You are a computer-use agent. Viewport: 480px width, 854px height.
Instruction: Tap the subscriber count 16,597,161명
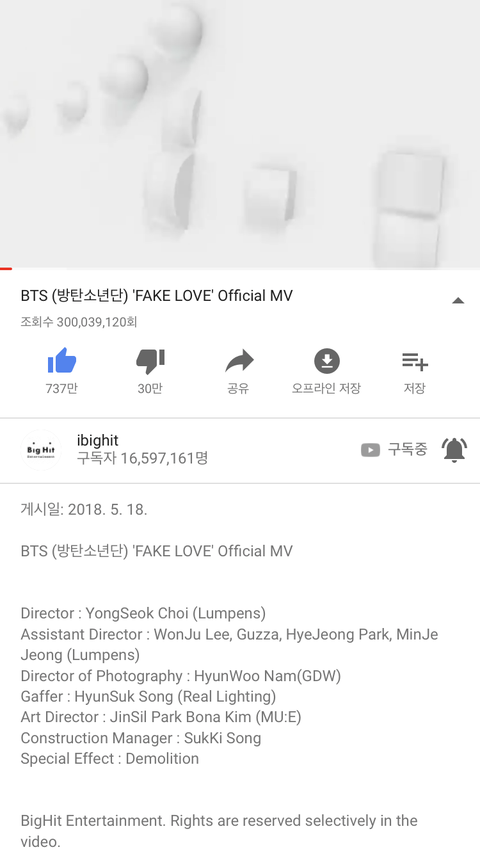click(x=142, y=459)
